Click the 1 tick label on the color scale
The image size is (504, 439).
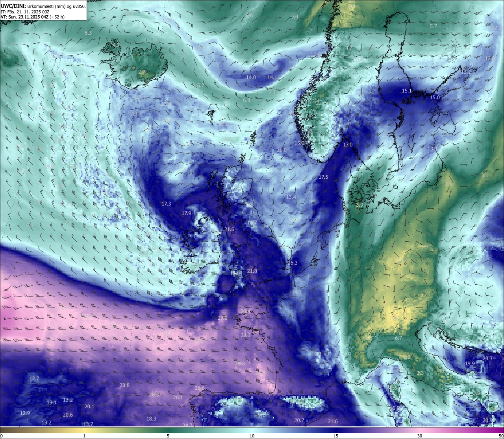tap(84, 436)
